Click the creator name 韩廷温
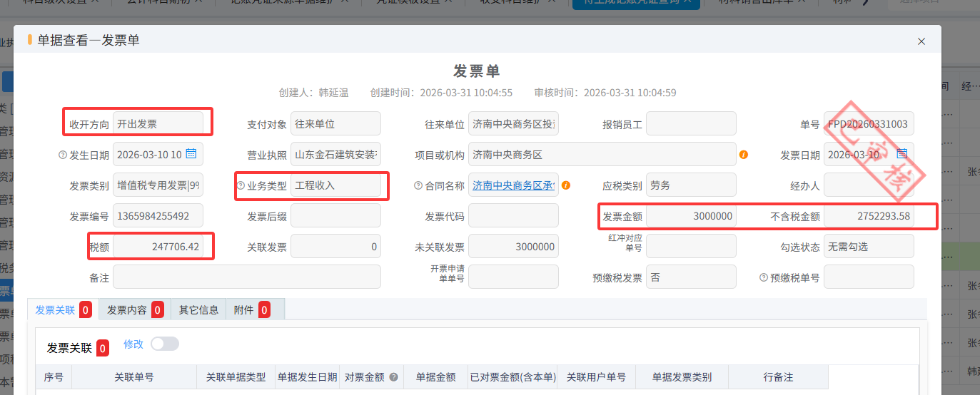This screenshot has height=395, width=980. [333, 93]
